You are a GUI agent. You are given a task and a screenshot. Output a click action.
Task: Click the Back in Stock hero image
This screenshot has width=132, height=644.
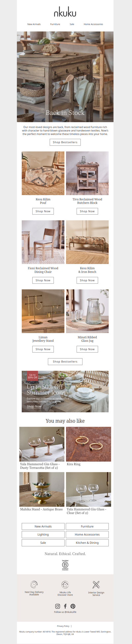point(65,77)
